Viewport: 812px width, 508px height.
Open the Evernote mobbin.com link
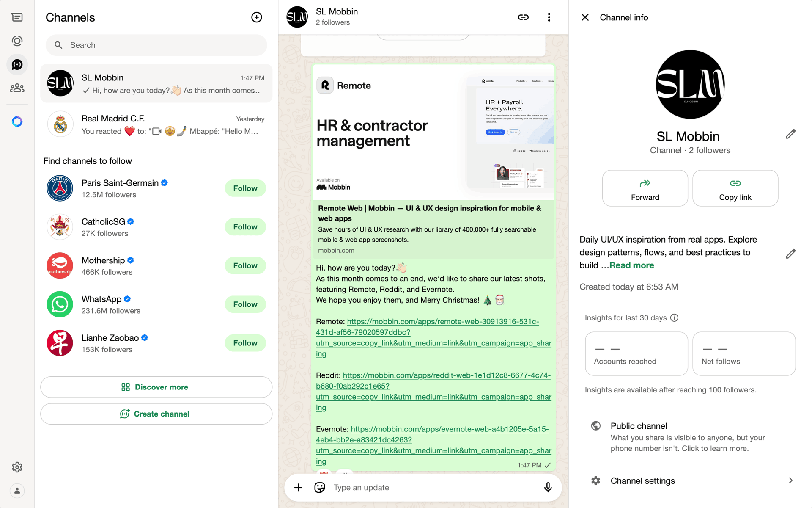coord(433,445)
